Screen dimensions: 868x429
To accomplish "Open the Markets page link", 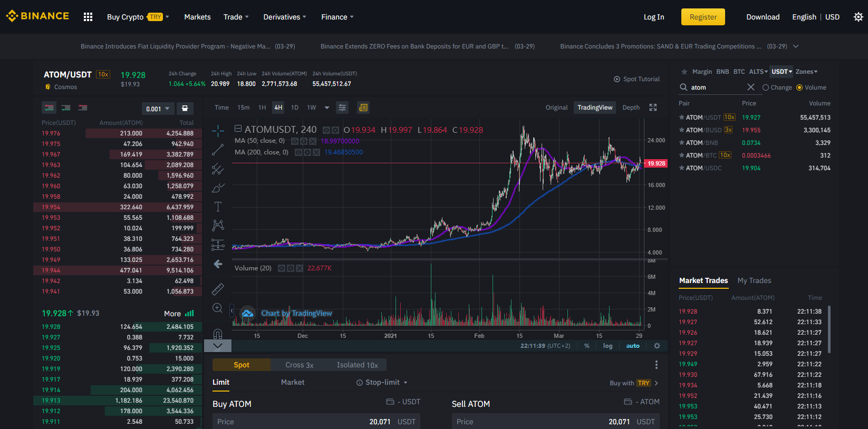I will [x=197, y=17].
